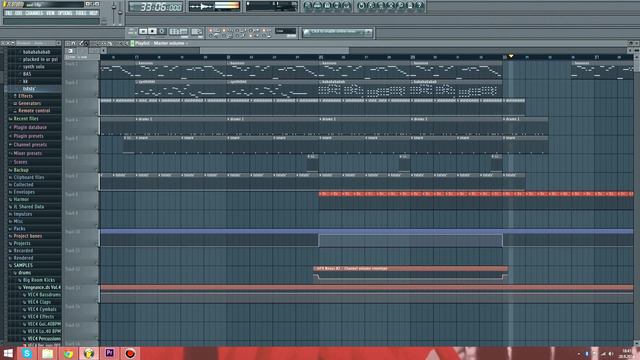
Task: Expand the Mixer presets folder
Action: coord(27,153)
